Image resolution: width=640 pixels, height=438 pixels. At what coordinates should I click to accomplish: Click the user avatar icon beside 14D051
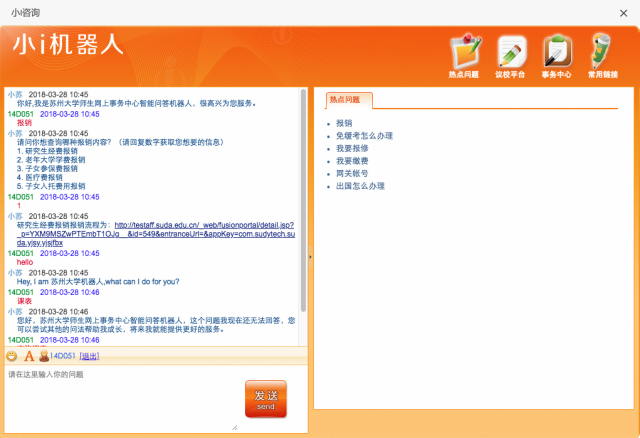pos(44,356)
